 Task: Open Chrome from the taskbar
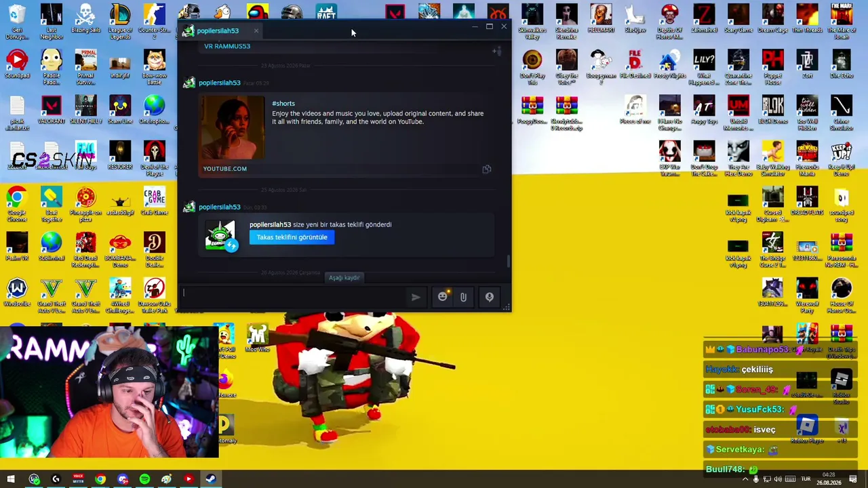tap(100, 479)
